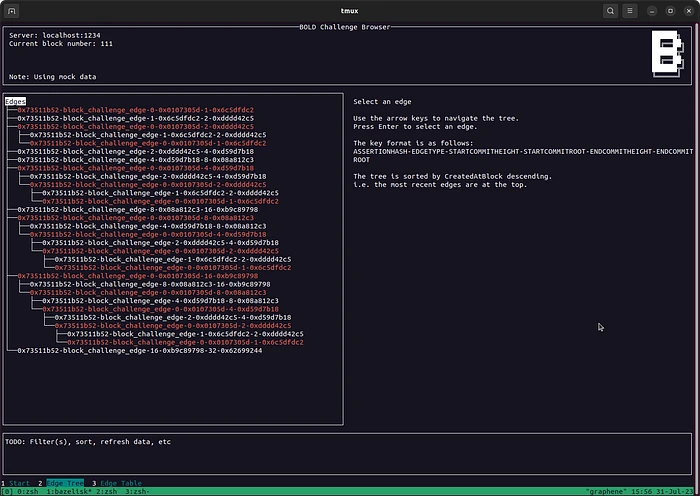Screen dimensions: 700x496
Task: Switch to the Start tab
Action: coord(19,483)
